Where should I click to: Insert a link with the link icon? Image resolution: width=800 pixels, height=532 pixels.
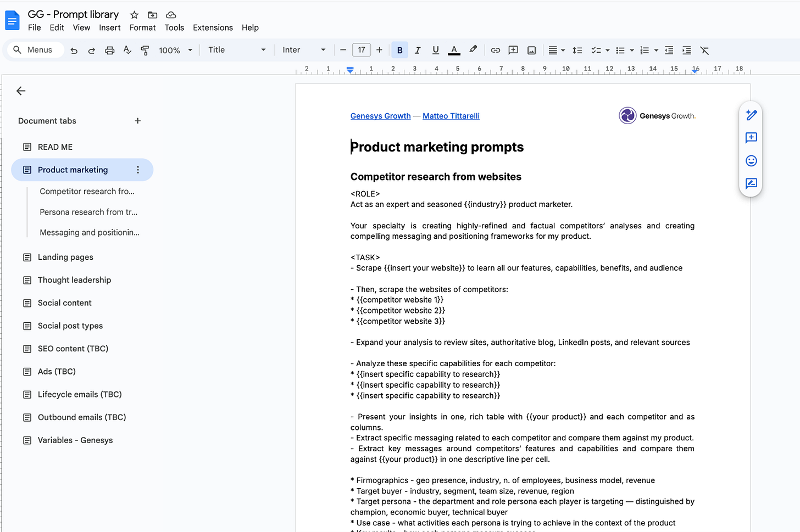496,51
